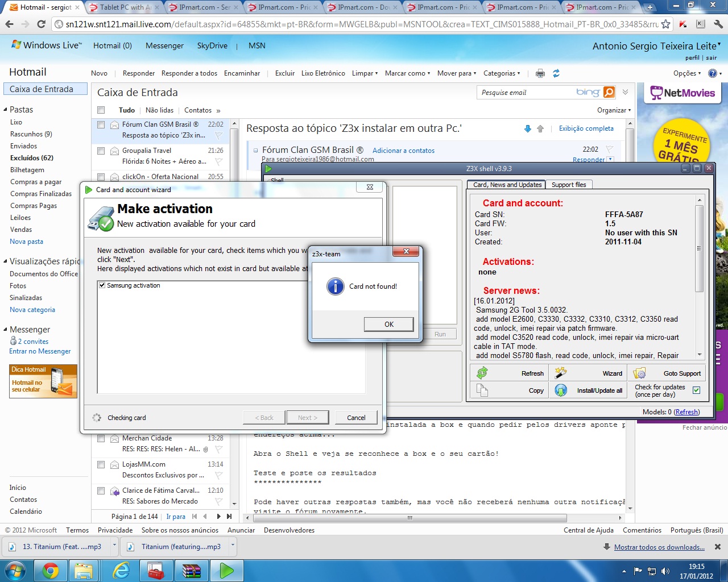Viewport: 728px width, 582px height.
Task: Open the Chrome wrench settings menu
Action: [x=718, y=24]
